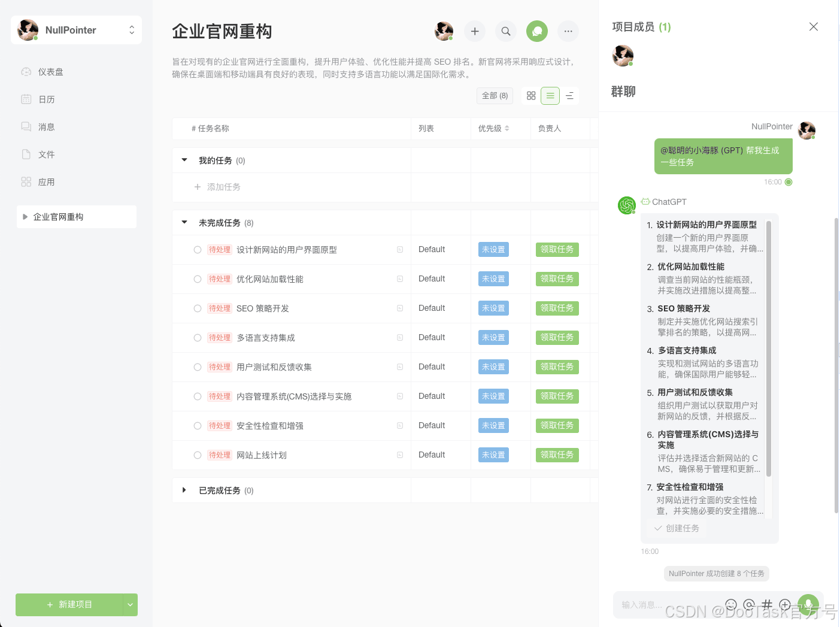
Task: Click member avatar under 项目成员
Action: [623, 56]
